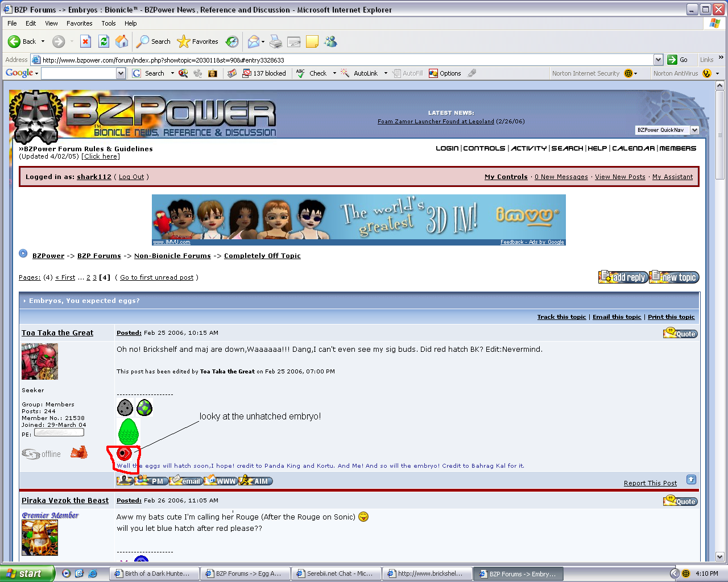Open the Mail envelope toolbar icon
The height and width of the screenshot is (582, 728).
point(254,41)
